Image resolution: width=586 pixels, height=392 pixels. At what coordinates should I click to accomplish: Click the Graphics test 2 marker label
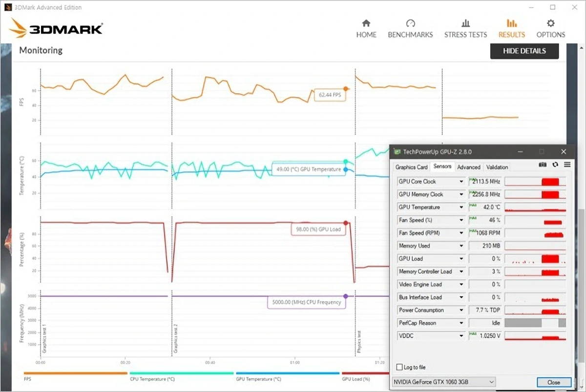pos(176,338)
